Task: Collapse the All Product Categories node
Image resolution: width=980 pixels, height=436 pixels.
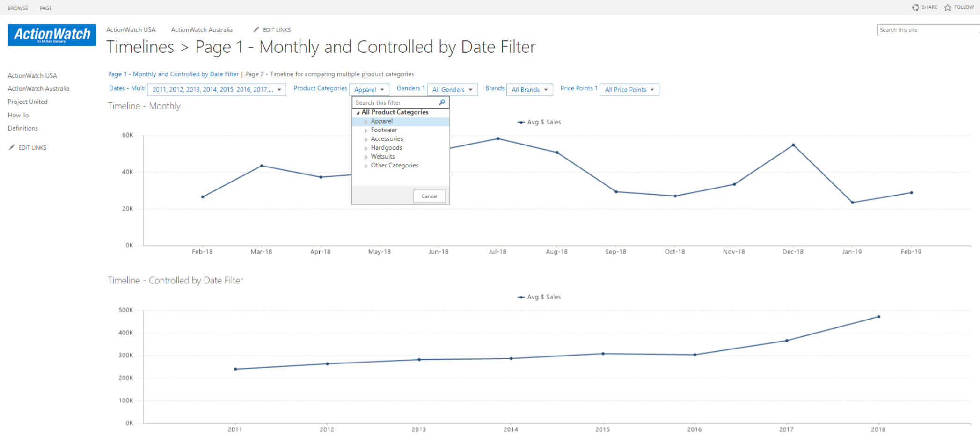Action: (358, 113)
